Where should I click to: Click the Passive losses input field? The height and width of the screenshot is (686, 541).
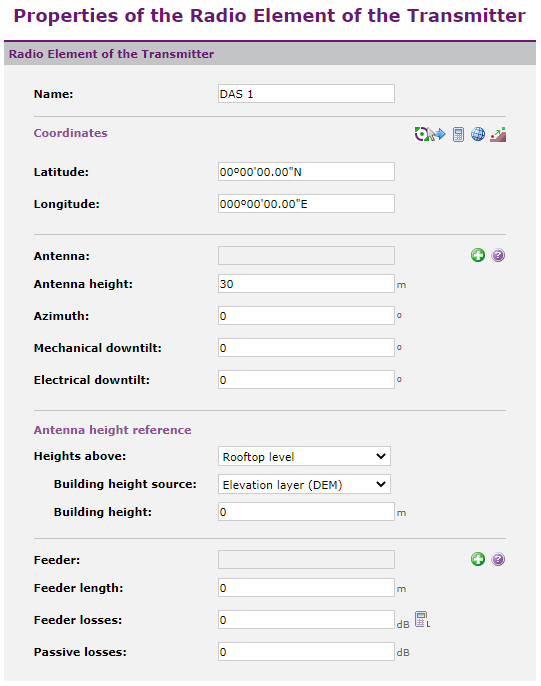(306, 651)
